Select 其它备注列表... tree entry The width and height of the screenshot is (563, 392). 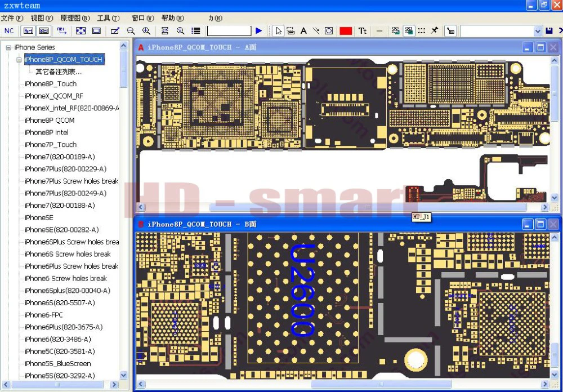click(59, 72)
